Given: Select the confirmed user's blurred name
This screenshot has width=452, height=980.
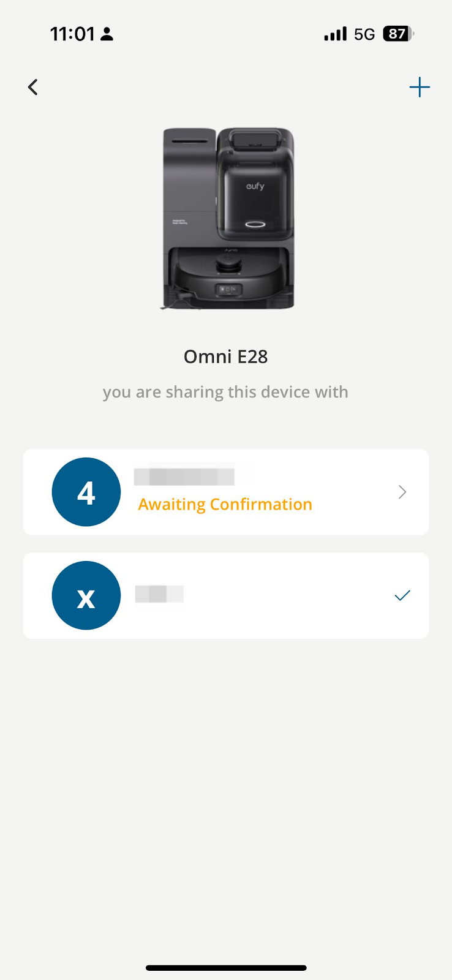Looking at the screenshot, I should [x=159, y=594].
